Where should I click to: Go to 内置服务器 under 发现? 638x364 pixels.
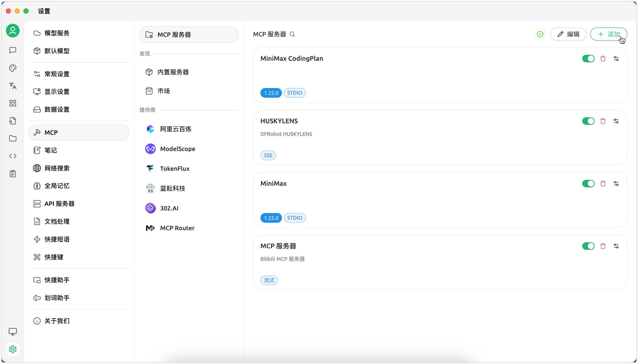[173, 72]
